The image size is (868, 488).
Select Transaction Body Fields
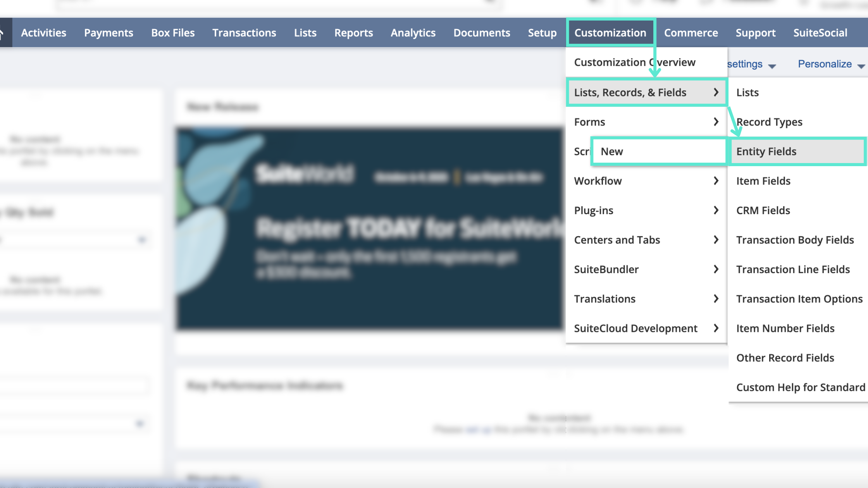(x=798, y=240)
